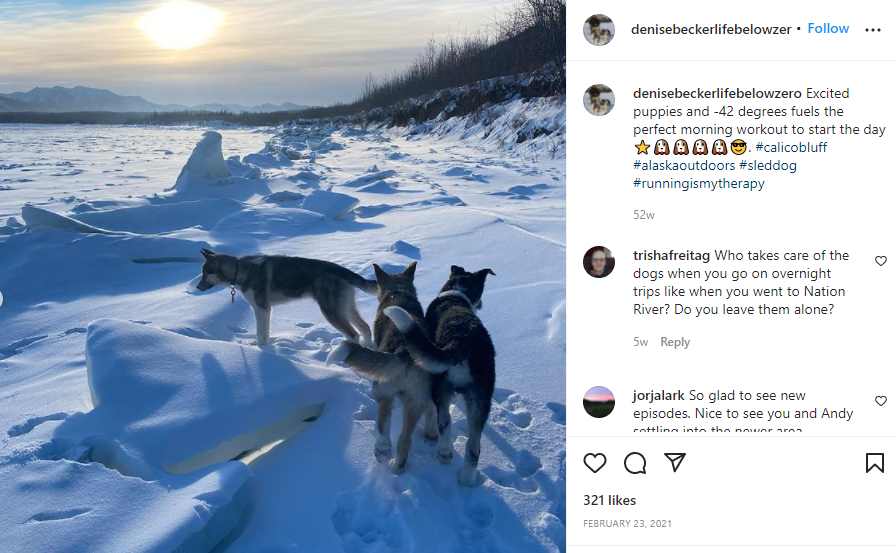Open the caption author's profile avatar
The width and height of the screenshot is (896, 553).
[598, 100]
